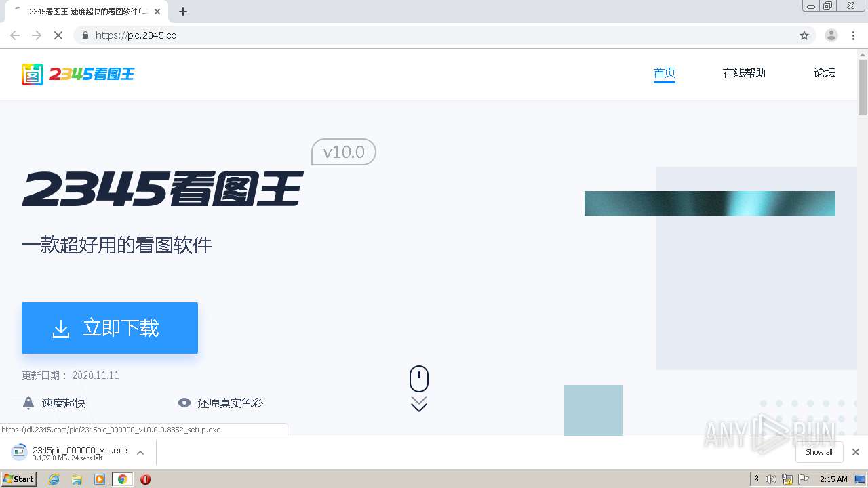This screenshot has width=868, height=488.
Task: Open the 首页 navigation tab
Action: [x=665, y=73]
